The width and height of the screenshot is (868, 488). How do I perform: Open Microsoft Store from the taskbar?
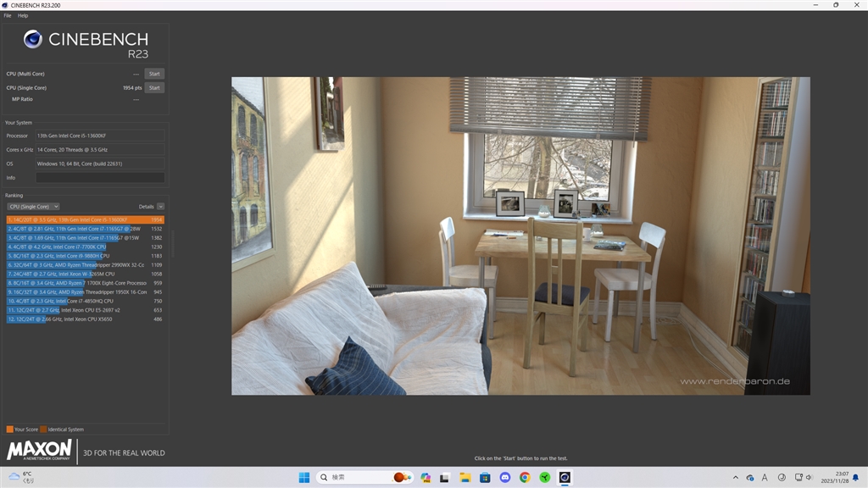coord(485,478)
